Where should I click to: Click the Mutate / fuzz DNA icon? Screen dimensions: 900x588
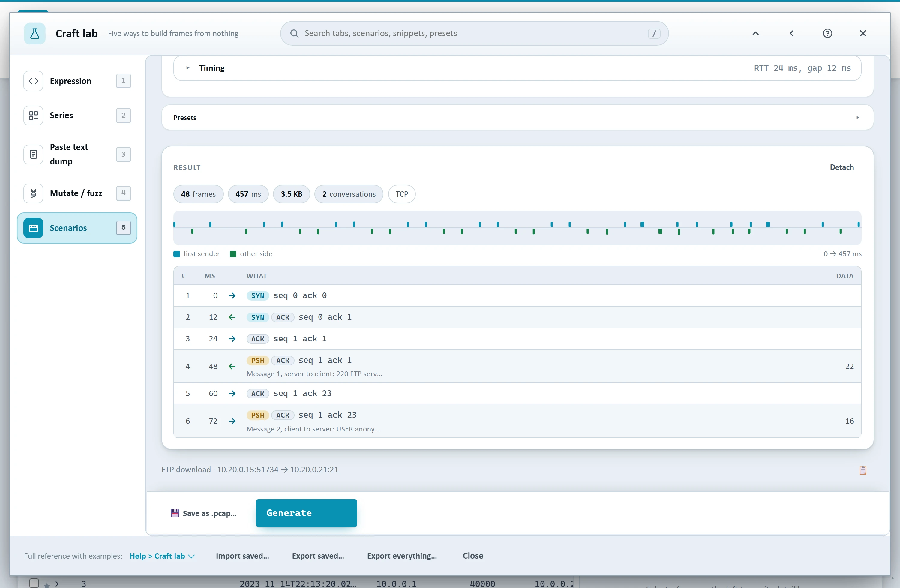[x=33, y=193]
